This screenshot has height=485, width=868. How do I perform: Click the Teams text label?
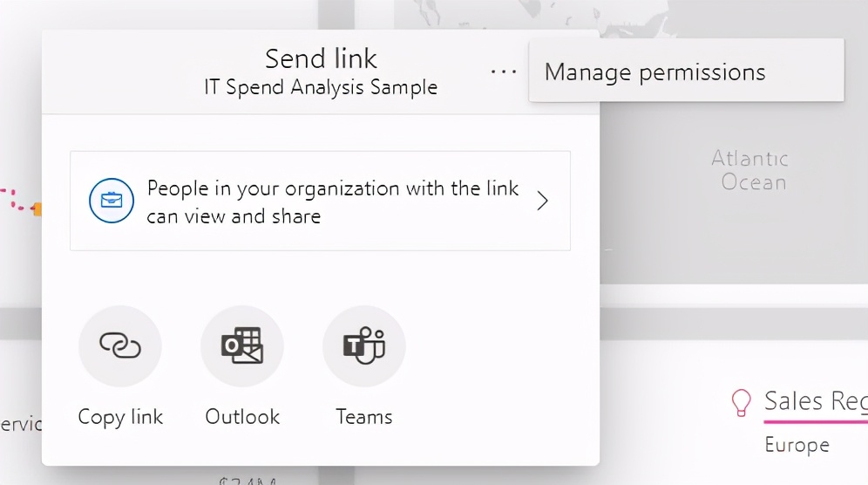click(364, 417)
